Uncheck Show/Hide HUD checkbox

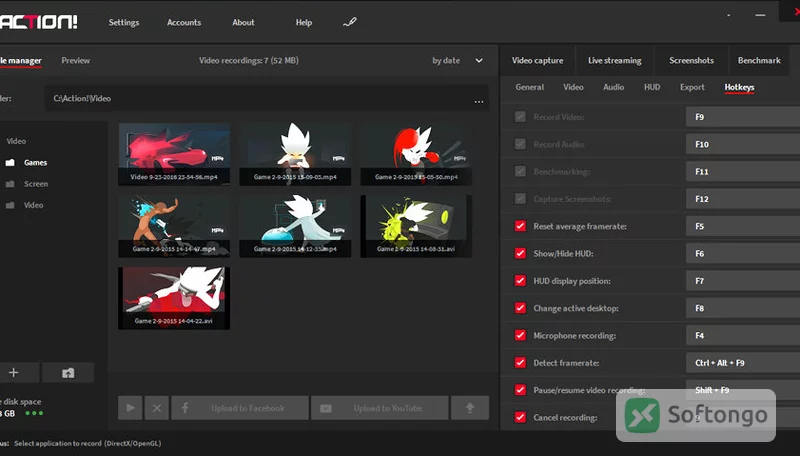(x=520, y=254)
